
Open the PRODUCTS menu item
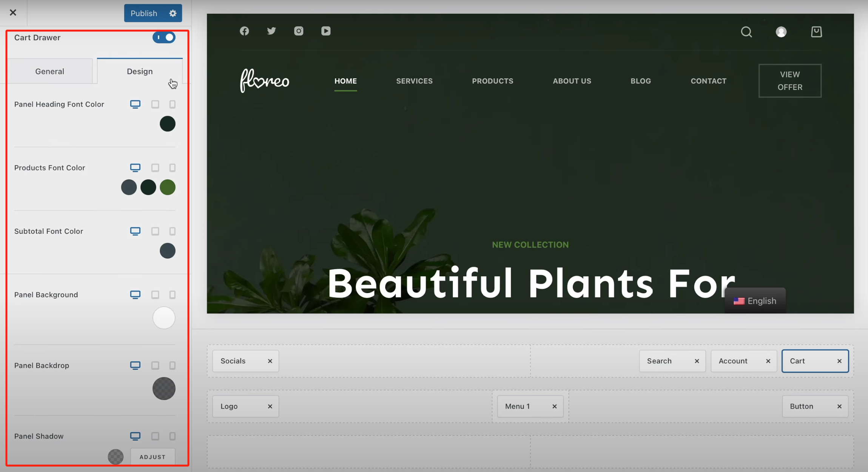pyautogui.click(x=492, y=81)
